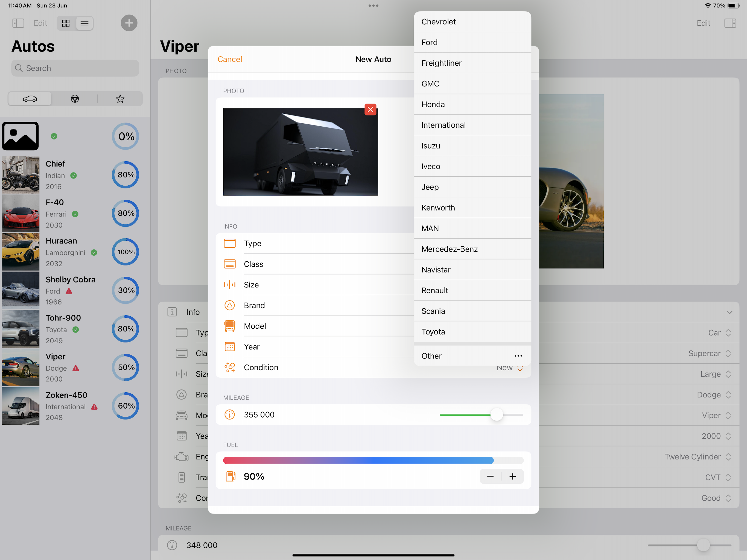
Task: Increase fuel with plus stepper
Action: [513, 476]
